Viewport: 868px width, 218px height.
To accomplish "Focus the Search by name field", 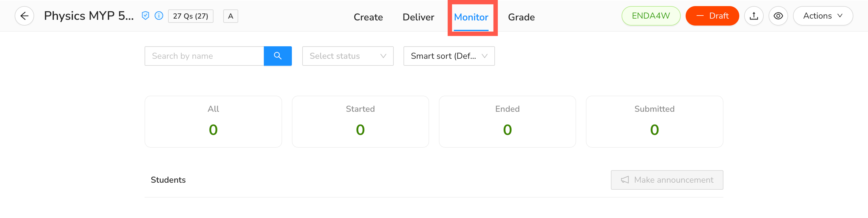I will click(204, 56).
